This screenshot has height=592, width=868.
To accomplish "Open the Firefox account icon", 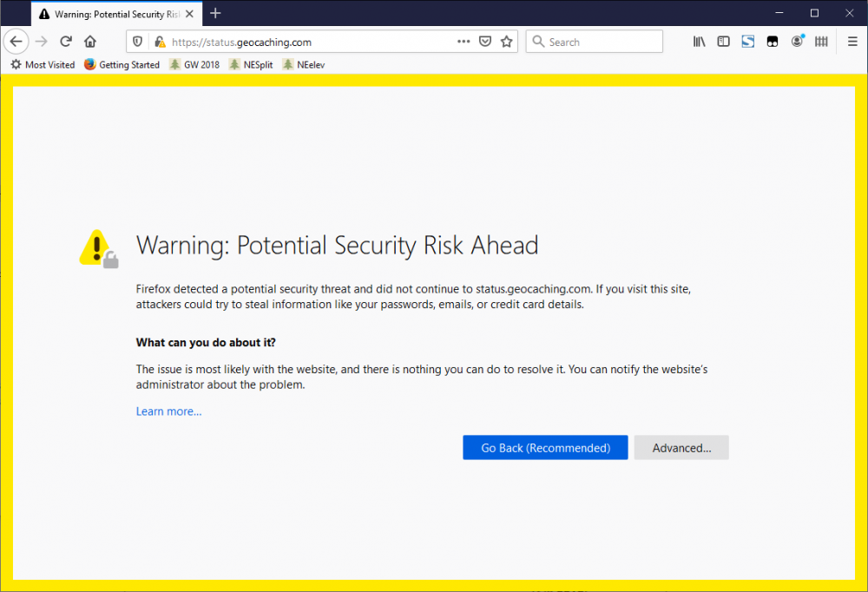I will [x=797, y=42].
